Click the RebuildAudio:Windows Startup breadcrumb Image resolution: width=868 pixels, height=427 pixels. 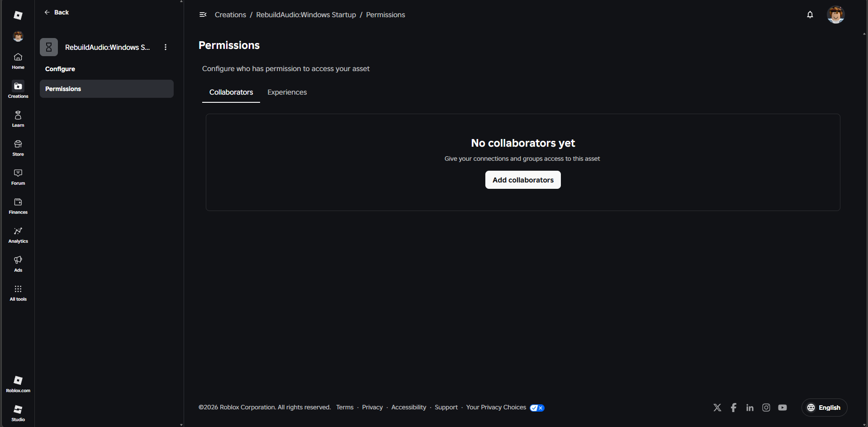[306, 15]
